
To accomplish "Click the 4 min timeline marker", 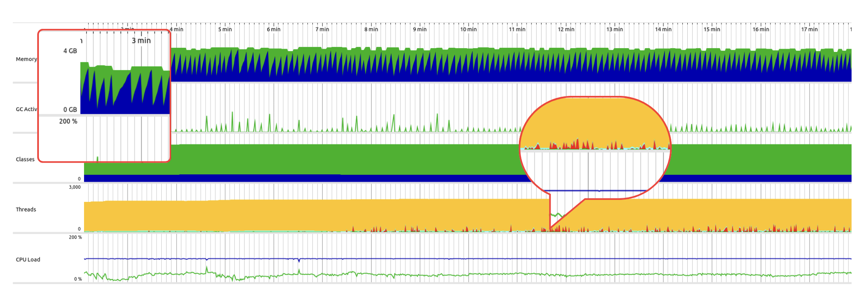I will click(x=176, y=29).
